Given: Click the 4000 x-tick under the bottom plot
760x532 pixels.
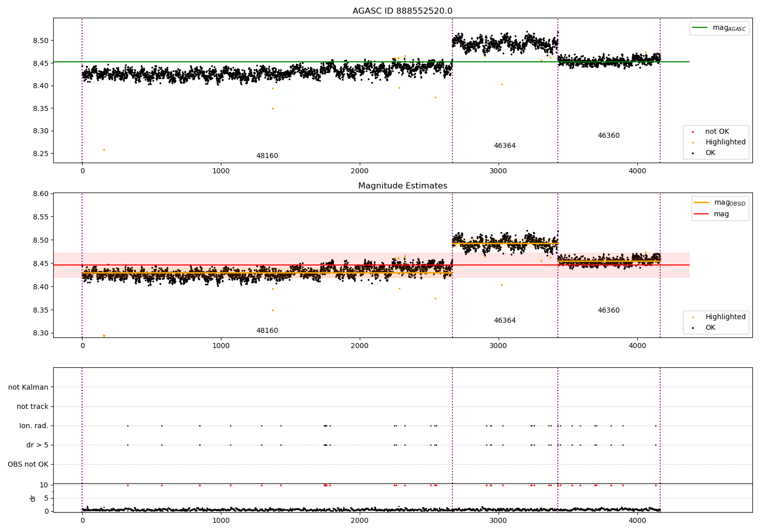Looking at the screenshot, I should click(x=637, y=520).
